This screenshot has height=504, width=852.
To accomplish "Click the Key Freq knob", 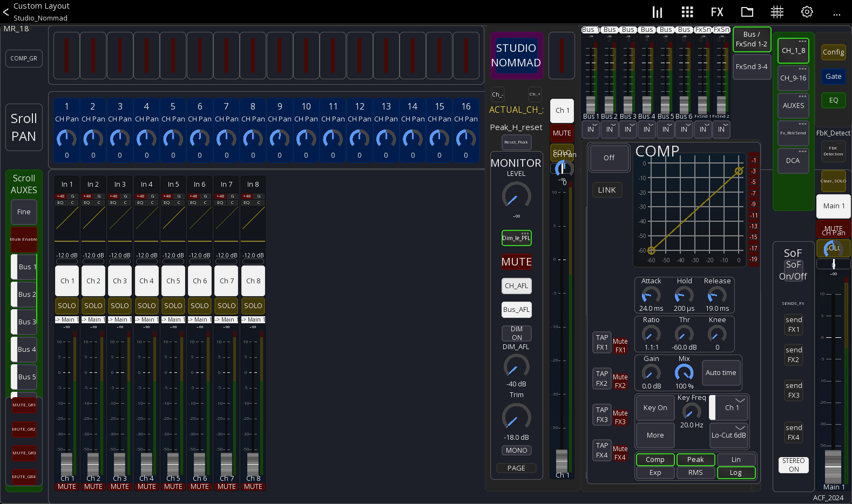I will point(692,411).
